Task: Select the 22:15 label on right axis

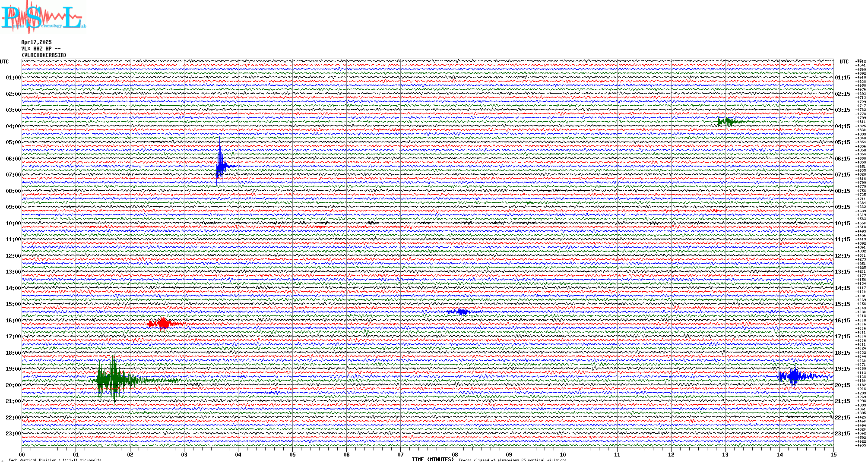Action: click(x=842, y=418)
